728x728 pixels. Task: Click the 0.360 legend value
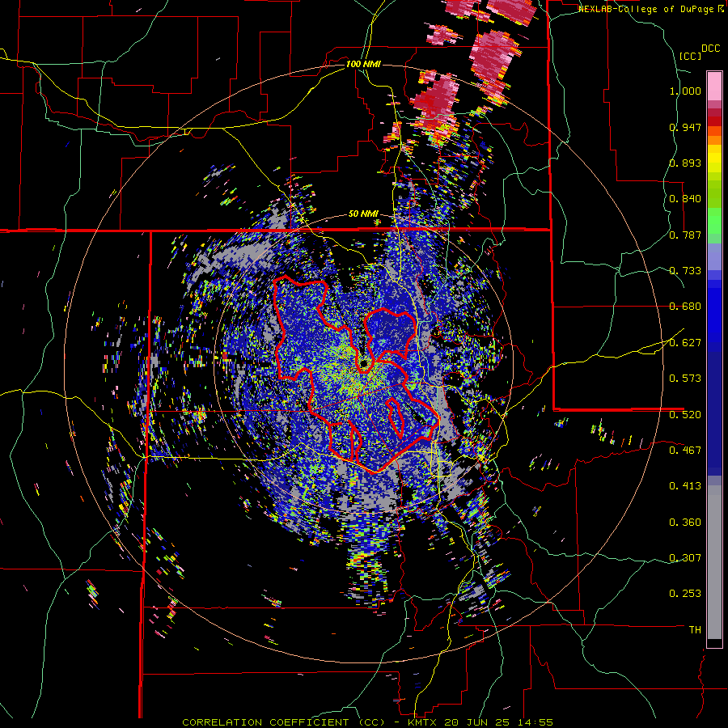(685, 523)
